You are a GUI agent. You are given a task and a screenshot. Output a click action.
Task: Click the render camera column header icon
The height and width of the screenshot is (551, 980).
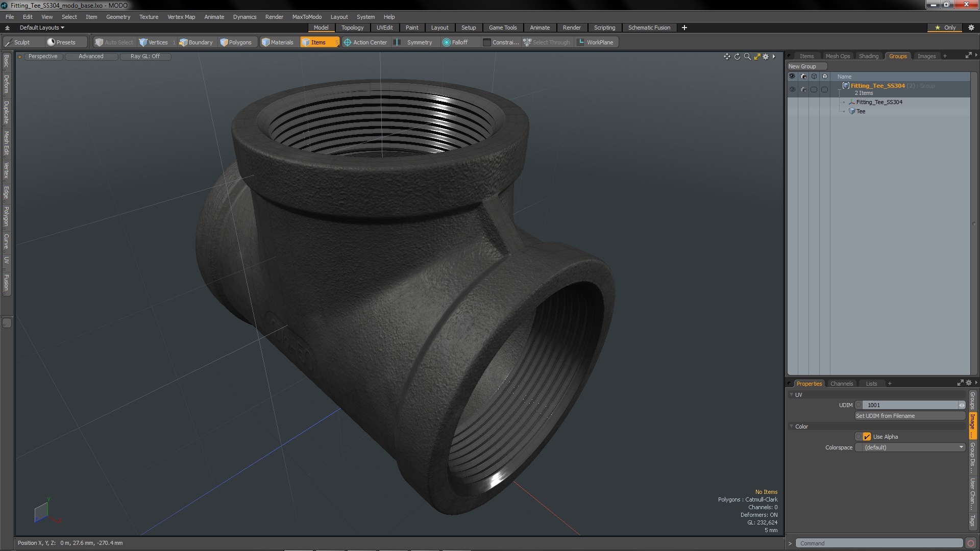tap(803, 77)
